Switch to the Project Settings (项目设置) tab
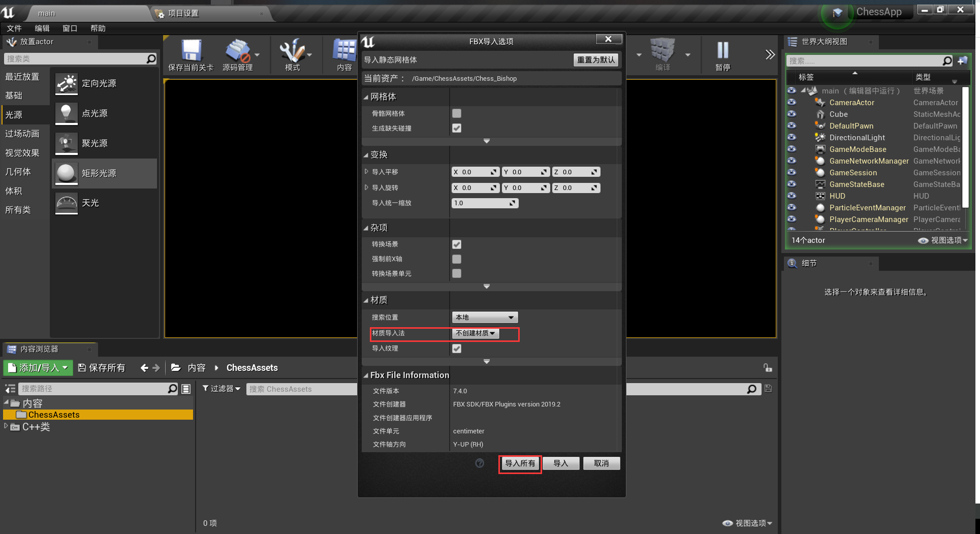 click(x=183, y=13)
